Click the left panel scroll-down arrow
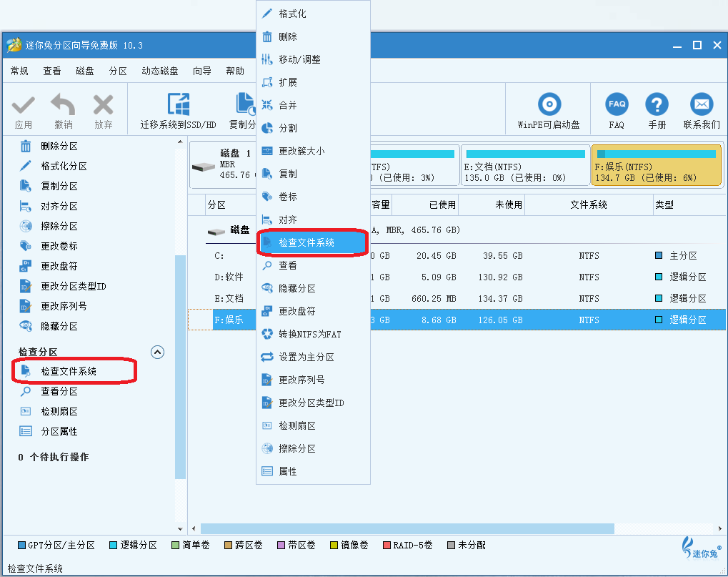 point(180,528)
